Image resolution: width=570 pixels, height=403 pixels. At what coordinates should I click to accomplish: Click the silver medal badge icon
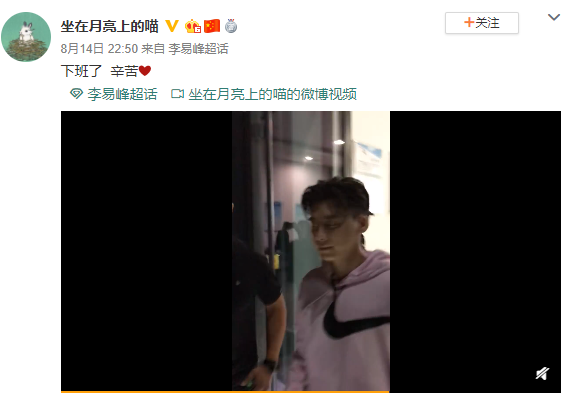point(231,26)
